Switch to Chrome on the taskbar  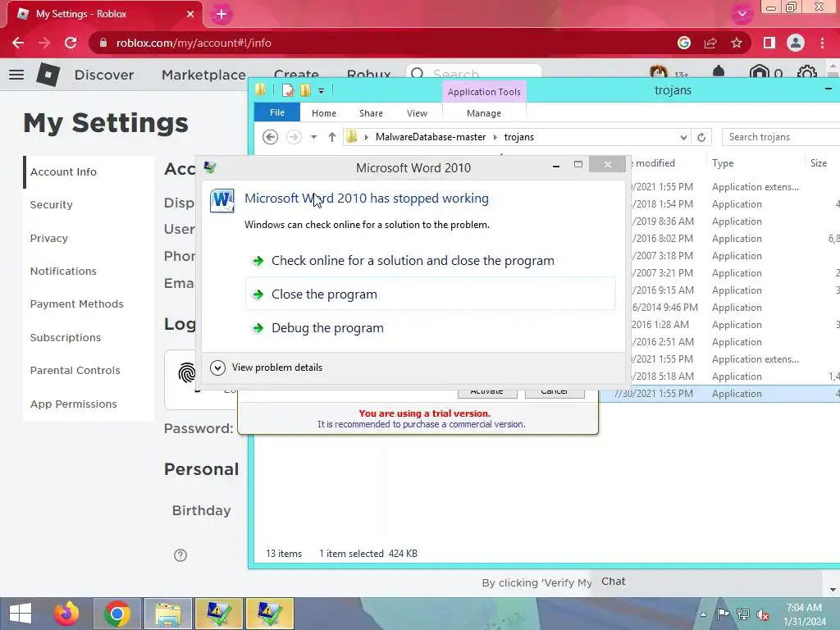tap(117, 614)
